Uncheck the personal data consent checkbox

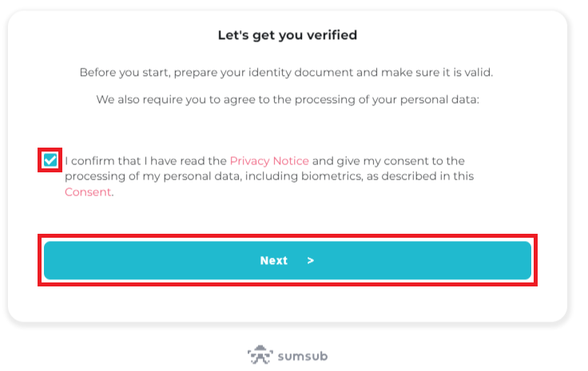pyautogui.click(x=50, y=160)
